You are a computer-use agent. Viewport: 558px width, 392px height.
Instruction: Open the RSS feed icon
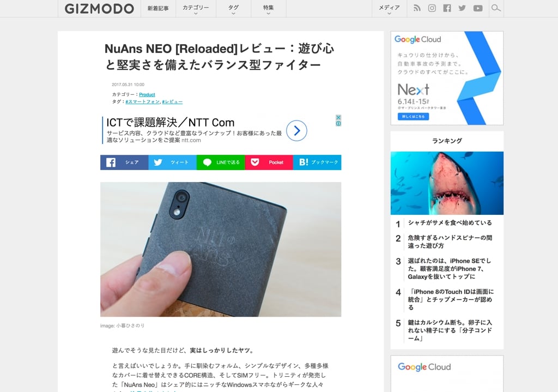[417, 8]
